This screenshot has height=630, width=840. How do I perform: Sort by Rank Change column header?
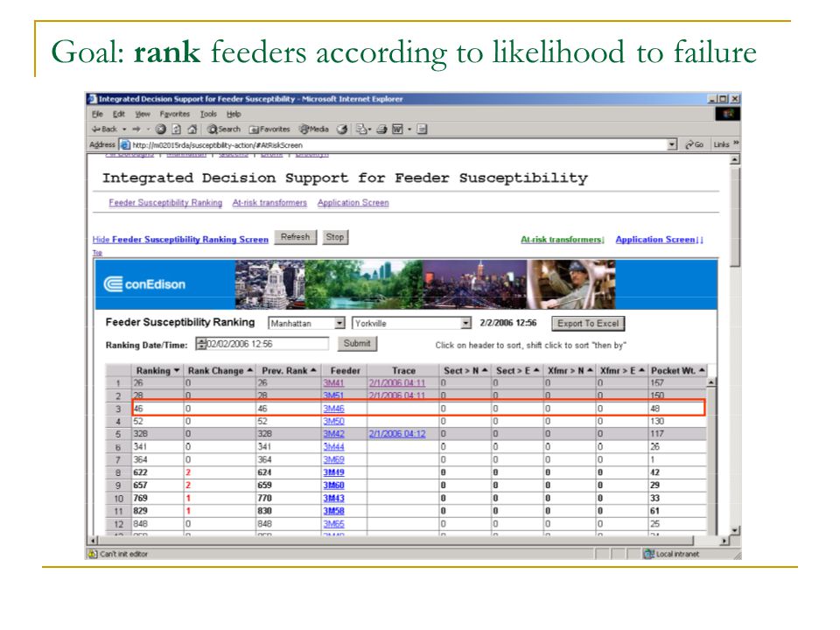pos(220,370)
